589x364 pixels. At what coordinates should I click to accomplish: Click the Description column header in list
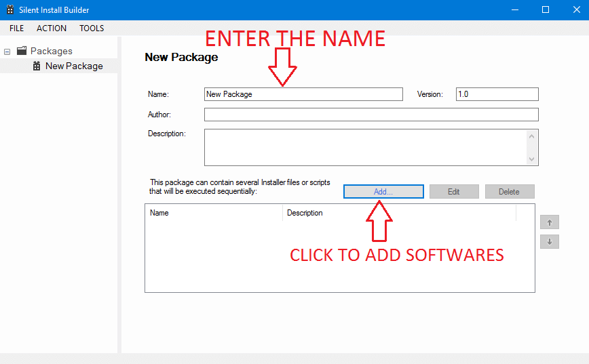(x=399, y=213)
